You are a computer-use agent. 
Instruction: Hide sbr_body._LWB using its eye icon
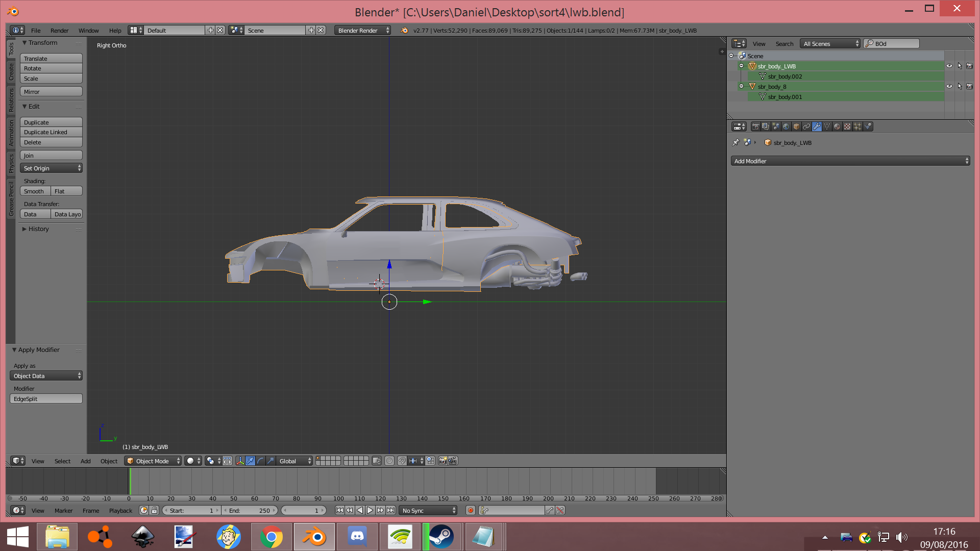pyautogui.click(x=949, y=66)
